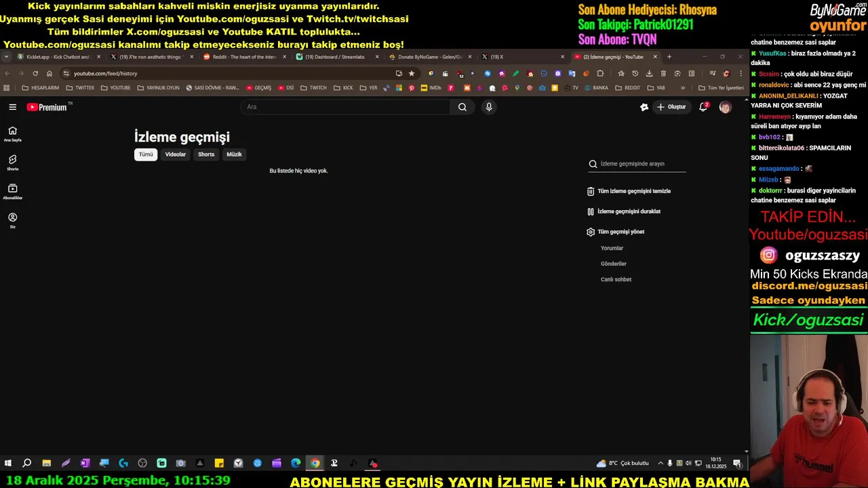Image resolution: width=868 pixels, height=488 pixels.
Task: Open YouTube notifications bell
Action: click(703, 107)
